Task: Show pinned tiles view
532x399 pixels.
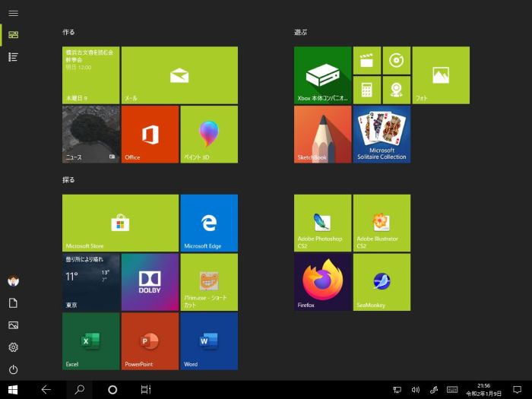Action: click(x=13, y=35)
